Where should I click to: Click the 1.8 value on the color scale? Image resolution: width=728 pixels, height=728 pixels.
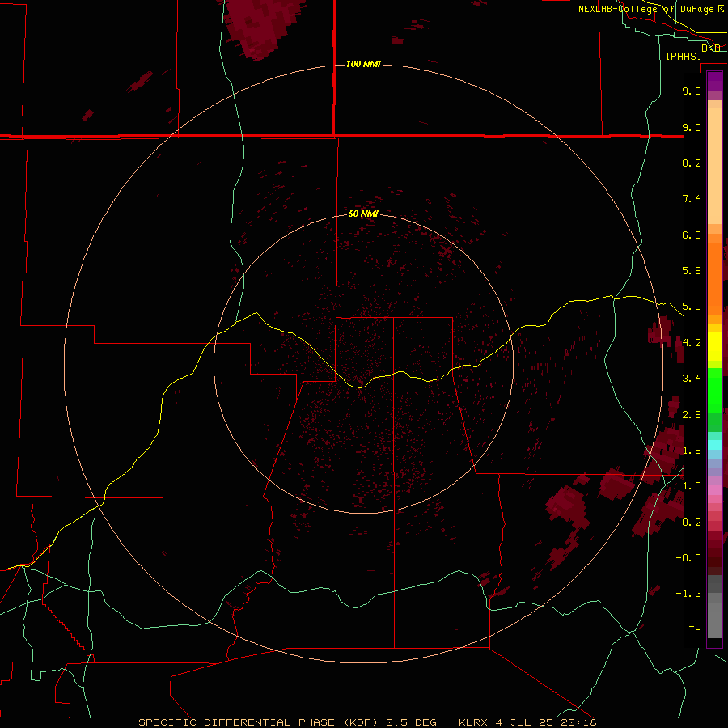pos(692,451)
